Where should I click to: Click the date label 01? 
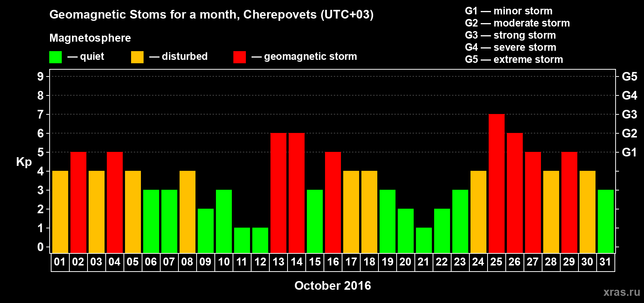coord(60,262)
